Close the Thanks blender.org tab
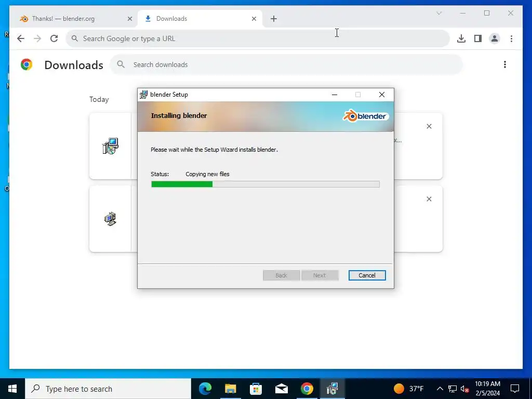Viewport: 532px width, 399px height. coord(129,19)
